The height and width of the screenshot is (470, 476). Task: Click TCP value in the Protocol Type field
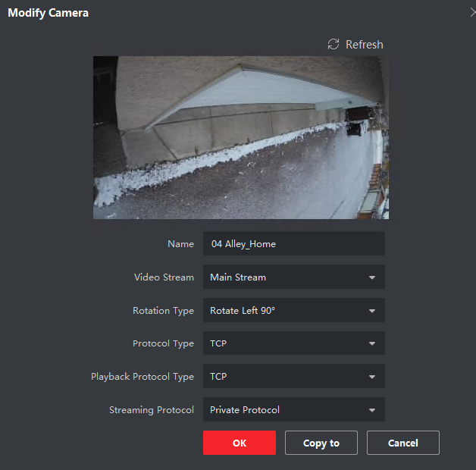[x=218, y=344]
